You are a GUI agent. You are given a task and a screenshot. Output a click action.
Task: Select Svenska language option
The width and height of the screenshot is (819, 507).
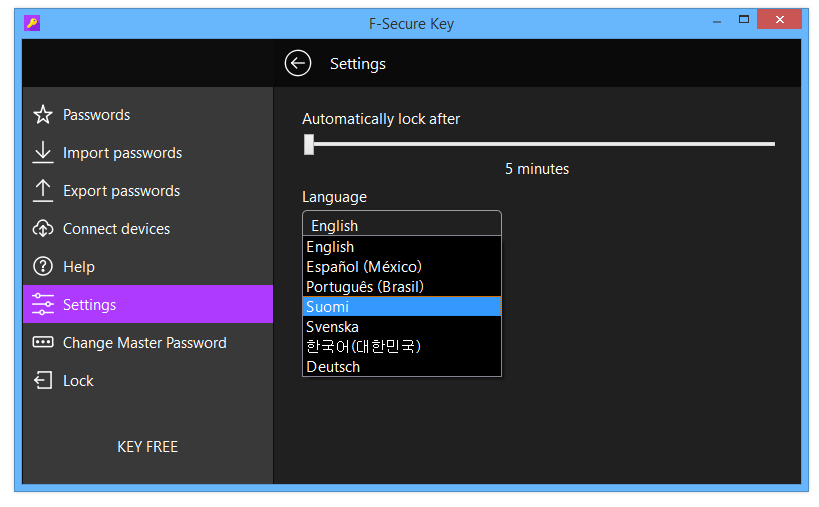pos(402,326)
